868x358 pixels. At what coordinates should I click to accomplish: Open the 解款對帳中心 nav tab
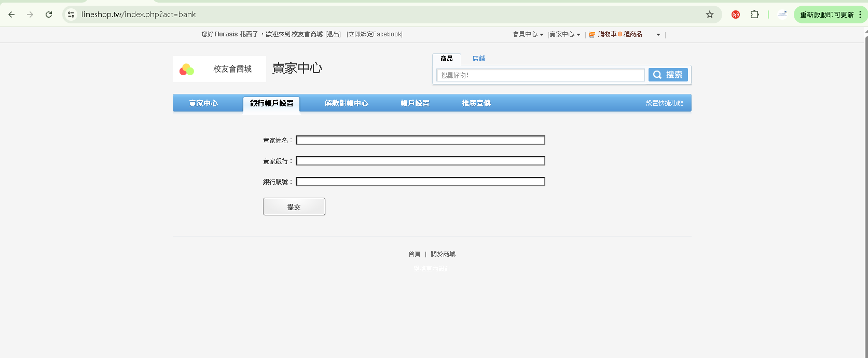tap(347, 103)
